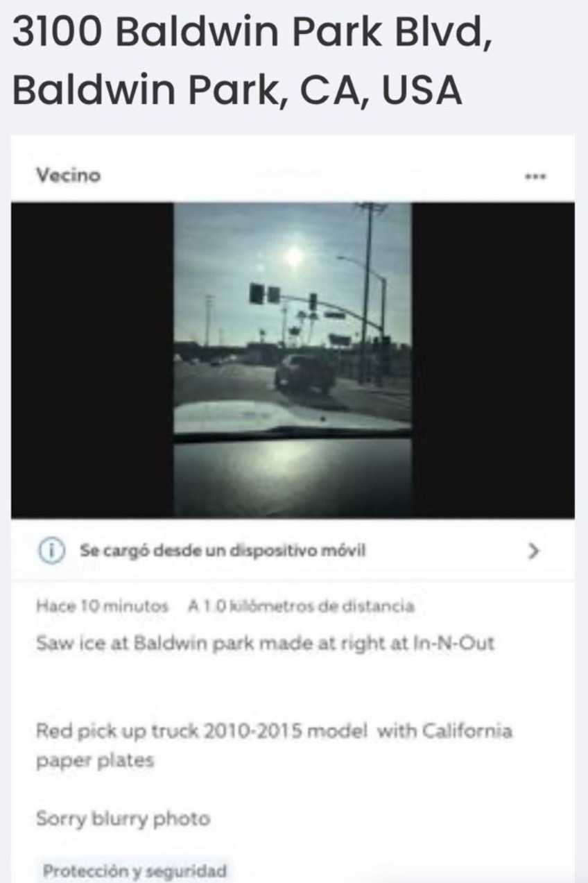This screenshot has width=588, height=883.
Task: Click the "Saw ice at Baldwin park" sentence
Action: [265, 643]
